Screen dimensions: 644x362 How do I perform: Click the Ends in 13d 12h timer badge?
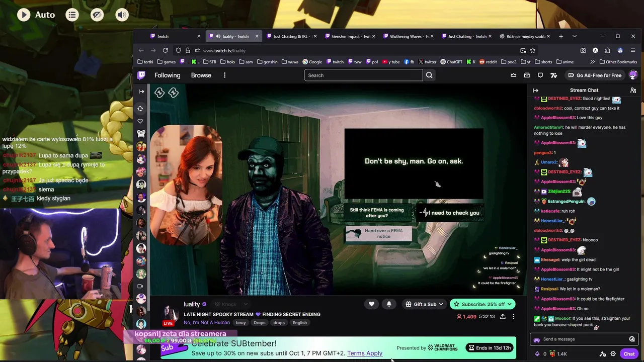coord(490,348)
